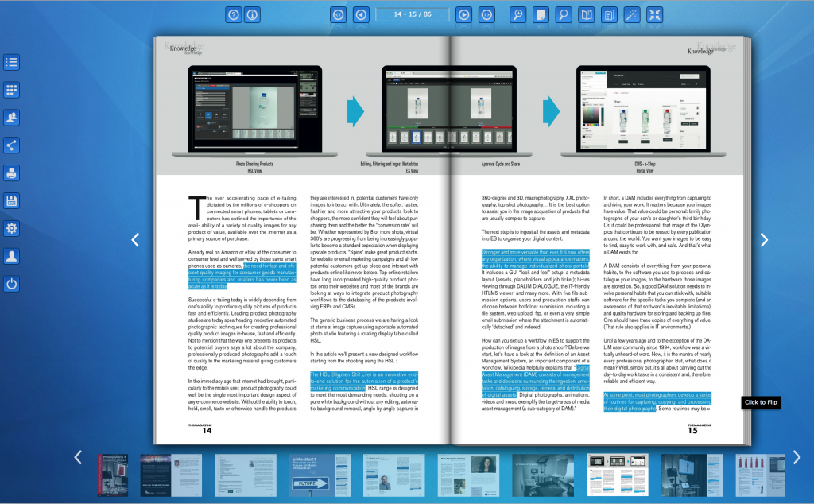
Task: Open the two-person contacts icon
Action: click(x=11, y=118)
